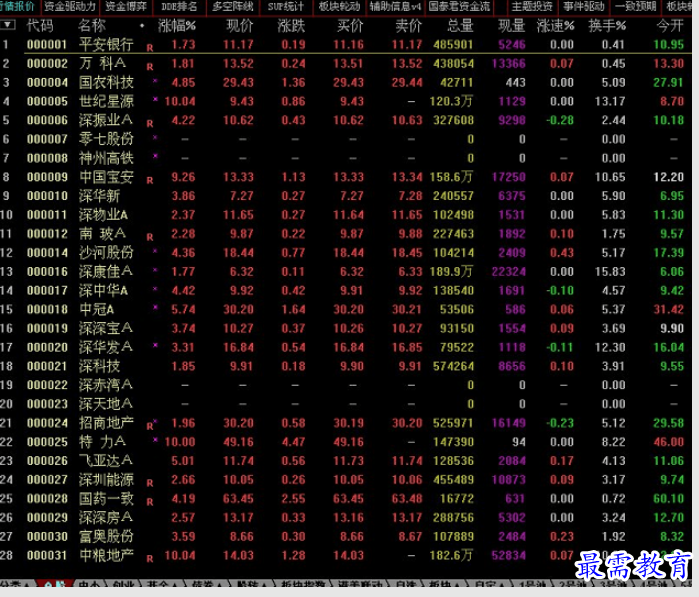The height and width of the screenshot is (597, 699).
Task: Sort by the 涨幅% column header
Action: (x=177, y=26)
